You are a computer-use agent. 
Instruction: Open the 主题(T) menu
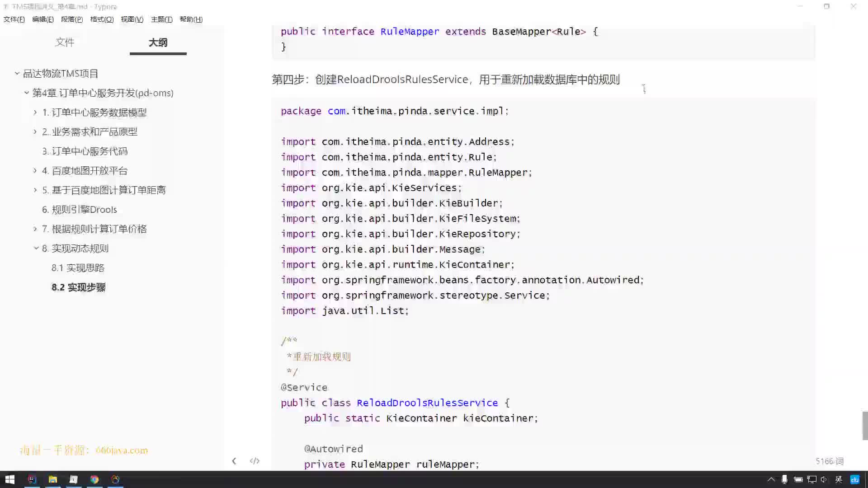click(161, 19)
